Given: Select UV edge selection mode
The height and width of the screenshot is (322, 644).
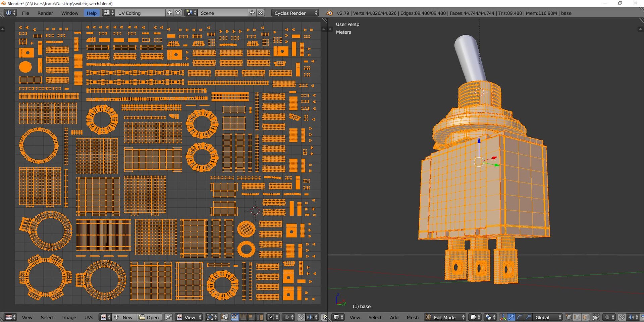Looking at the screenshot, I should 243,317.
